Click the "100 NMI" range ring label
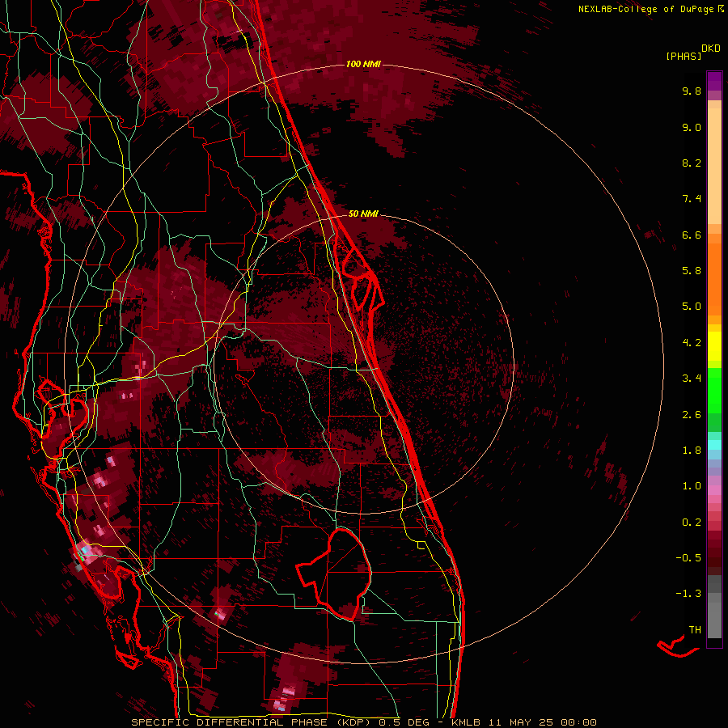The width and height of the screenshot is (728, 728). pos(363,64)
